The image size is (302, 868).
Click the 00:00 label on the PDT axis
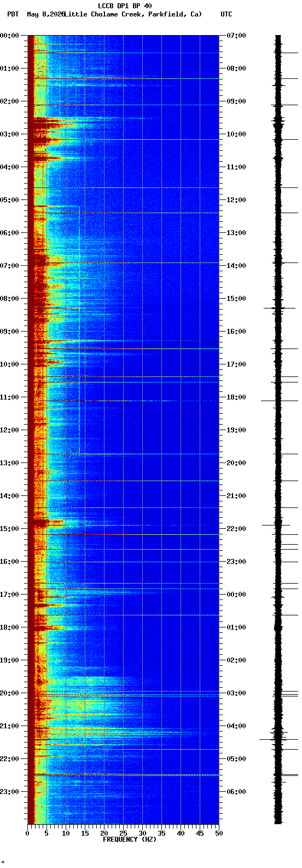(10, 36)
